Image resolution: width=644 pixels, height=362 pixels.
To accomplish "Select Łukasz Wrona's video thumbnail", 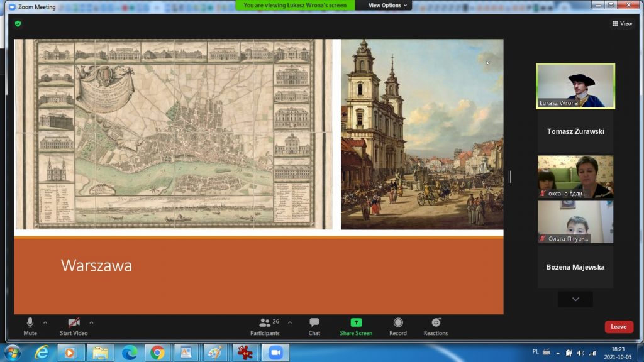I will click(x=575, y=86).
